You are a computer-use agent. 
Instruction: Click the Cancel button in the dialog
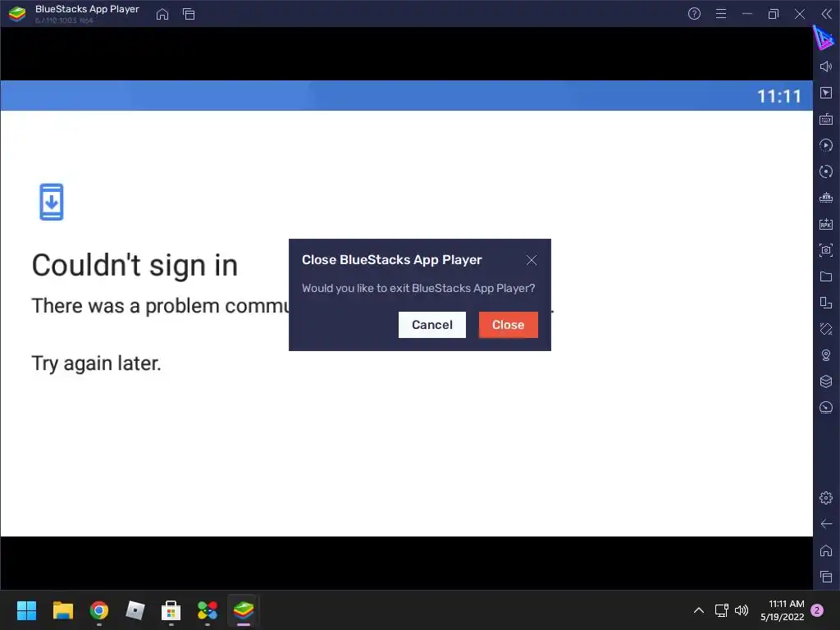431,325
